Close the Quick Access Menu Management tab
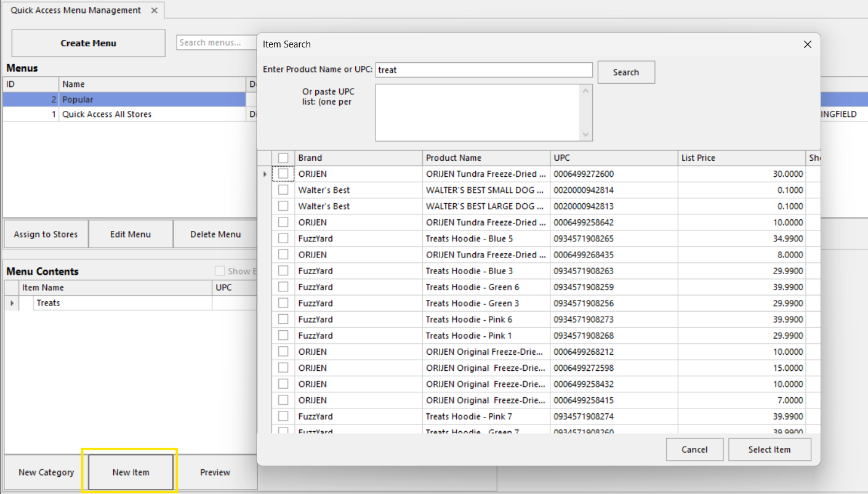This screenshot has width=868, height=494. (x=155, y=10)
